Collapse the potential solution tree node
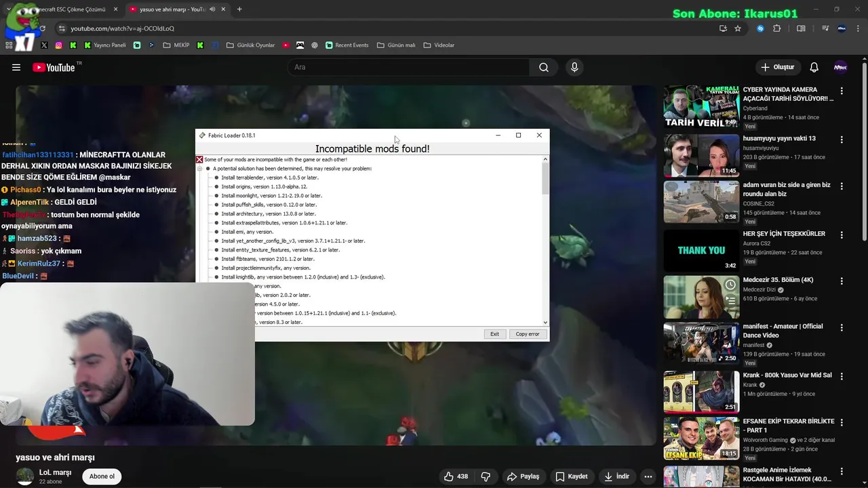 tap(200, 169)
